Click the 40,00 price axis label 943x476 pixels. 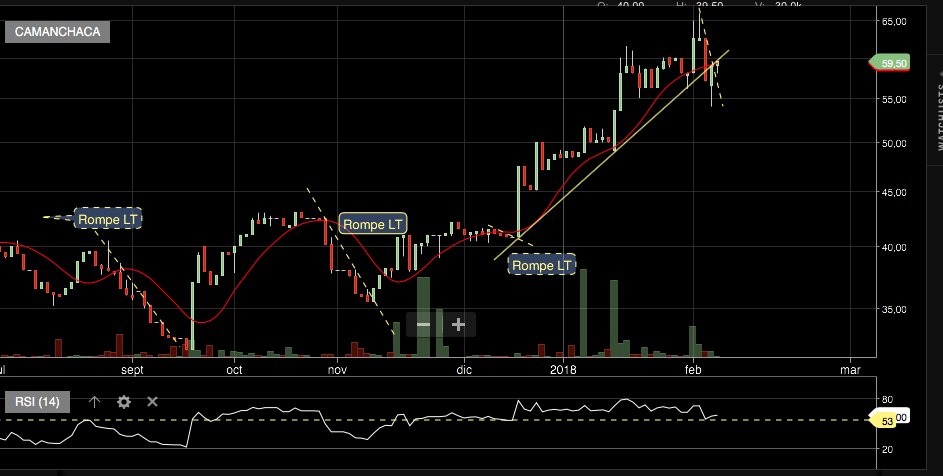click(894, 247)
